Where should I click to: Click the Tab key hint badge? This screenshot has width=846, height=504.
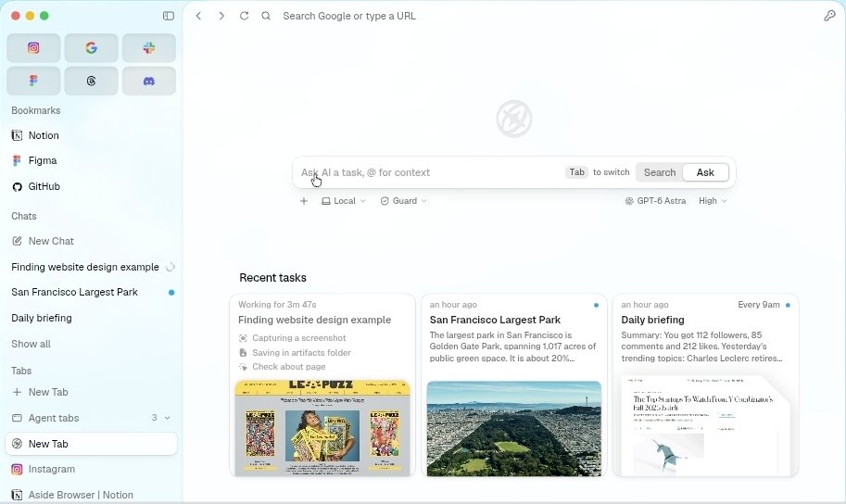click(576, 172)
